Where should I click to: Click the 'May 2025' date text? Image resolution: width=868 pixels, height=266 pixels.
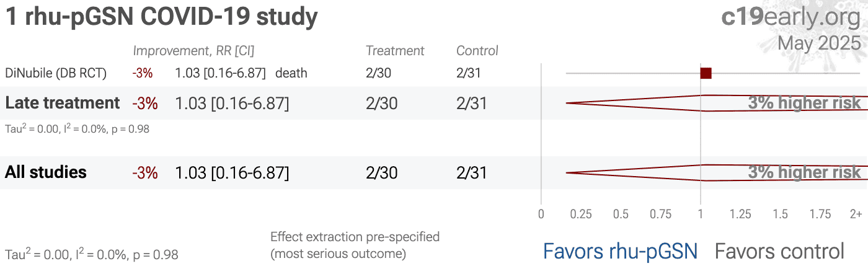pos(819,43)
